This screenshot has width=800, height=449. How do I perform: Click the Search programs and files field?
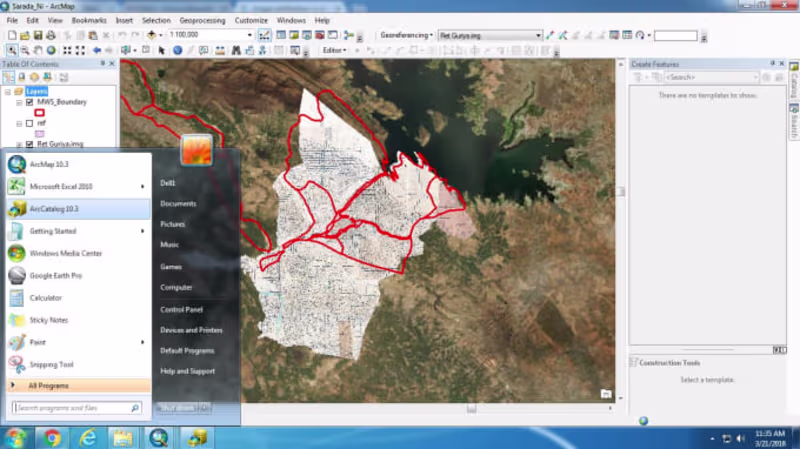[x=77, y=408]
